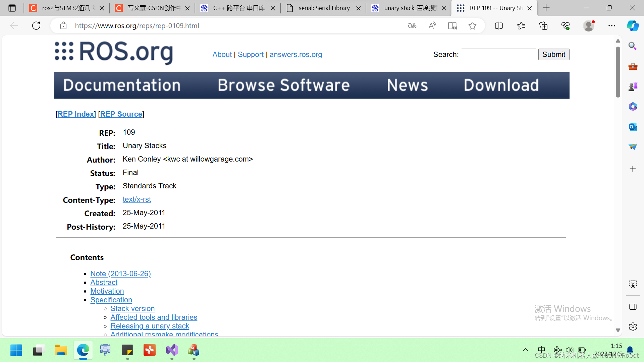Add page to favorites with star icon
This screenshot has height=362, width=644.
[472, 25]
